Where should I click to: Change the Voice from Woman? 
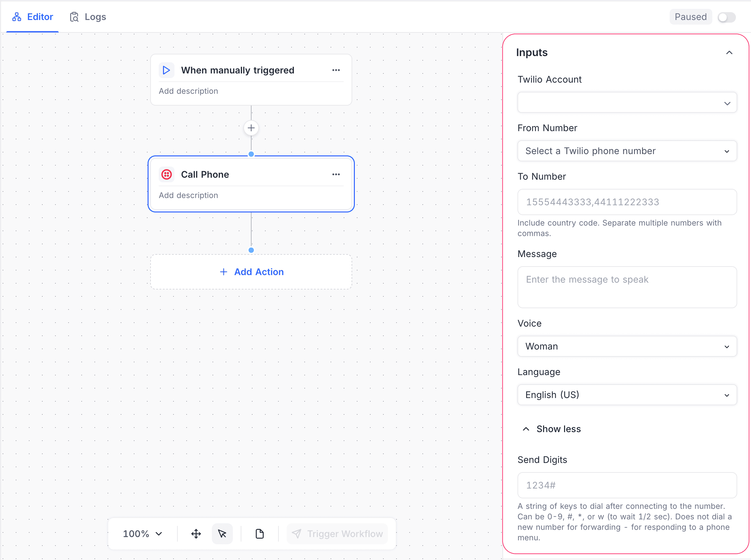[627, 346]
